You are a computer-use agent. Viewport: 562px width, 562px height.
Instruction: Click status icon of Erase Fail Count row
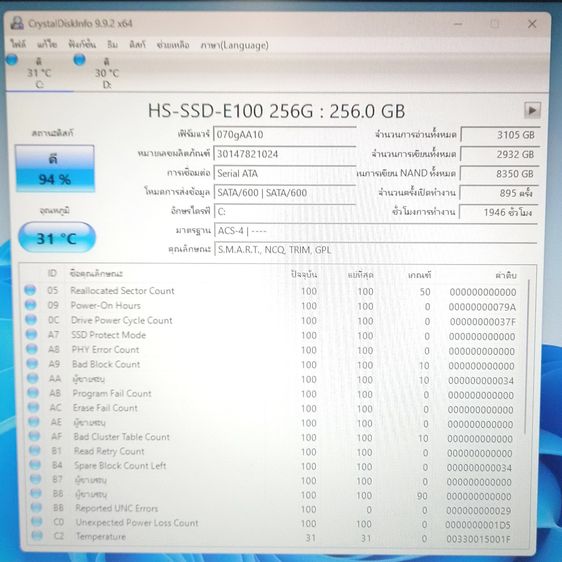[x=33, y=407]
